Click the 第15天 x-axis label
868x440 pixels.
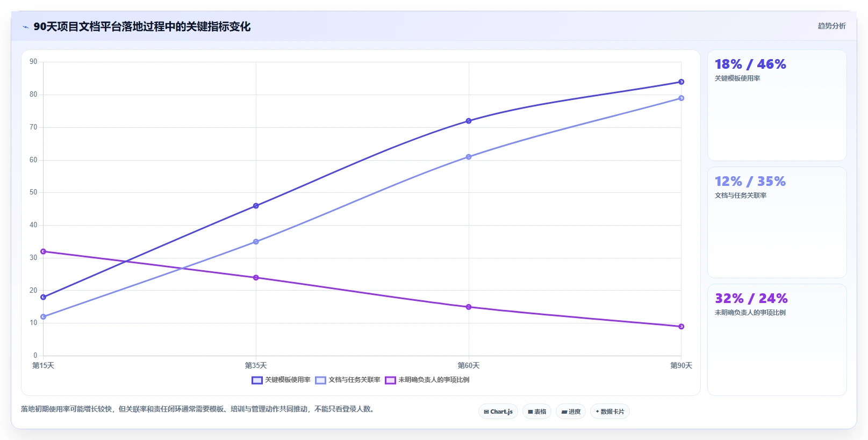coord(44,365)
